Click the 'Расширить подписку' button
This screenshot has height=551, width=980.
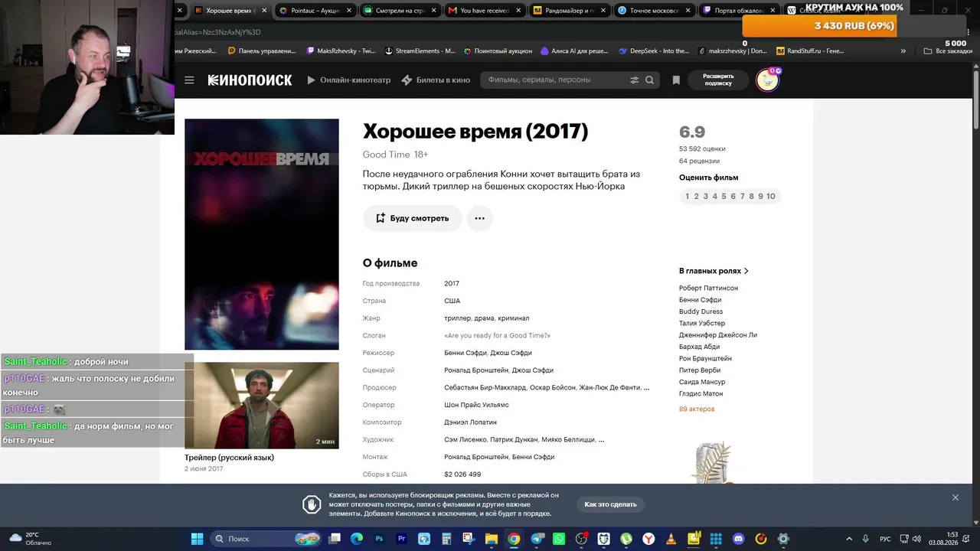point(718,80)
